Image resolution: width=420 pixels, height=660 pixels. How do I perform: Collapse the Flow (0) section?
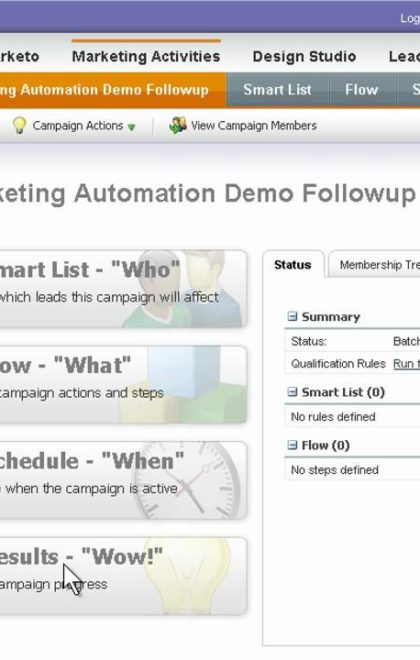tap(292, 445)
